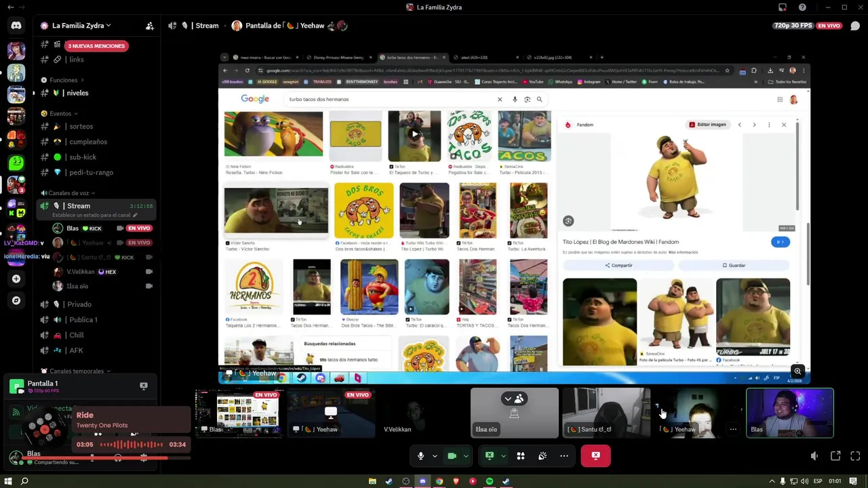Open the soundboard icon in call controls
Viewport: 868px width, 488px height.
coord(542,456)
